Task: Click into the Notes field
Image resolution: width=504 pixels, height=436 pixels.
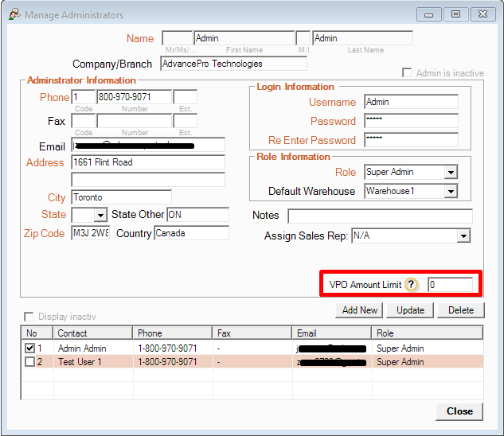Action: pyautogui.click(x=380, y=216)
